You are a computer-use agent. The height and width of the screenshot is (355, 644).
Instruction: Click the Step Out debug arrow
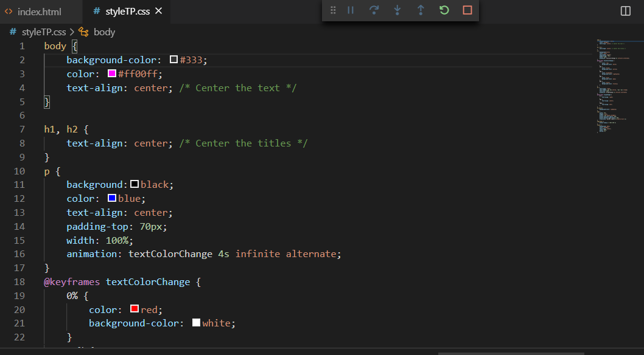421,10
